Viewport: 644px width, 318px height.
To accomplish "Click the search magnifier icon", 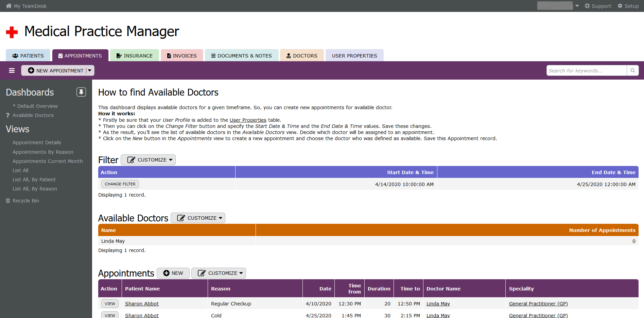I will pyautogui.click(x=633, y=70).
